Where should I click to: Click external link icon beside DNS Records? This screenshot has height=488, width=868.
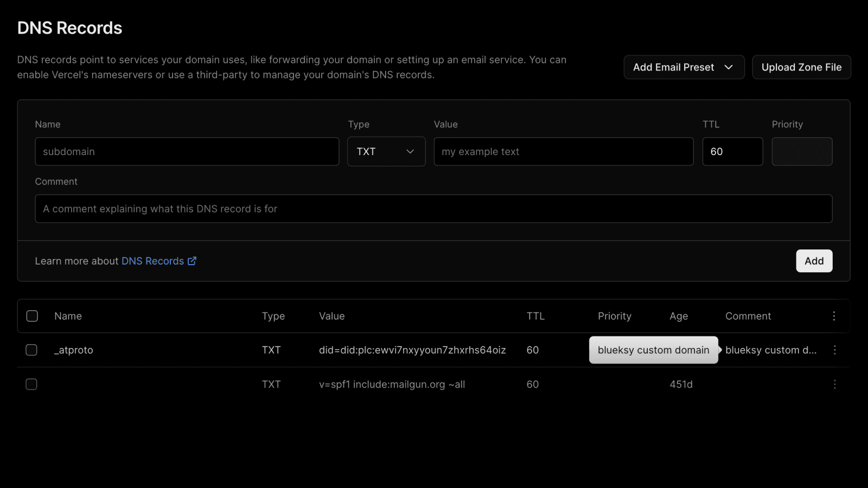[192, 261]
